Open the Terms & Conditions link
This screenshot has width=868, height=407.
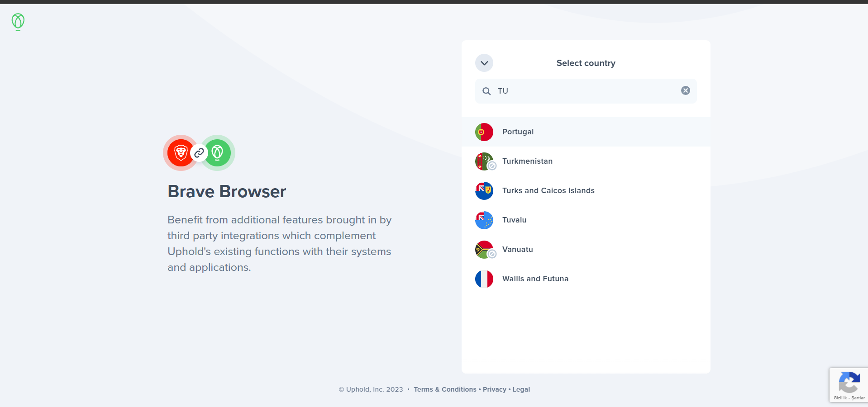445,389
